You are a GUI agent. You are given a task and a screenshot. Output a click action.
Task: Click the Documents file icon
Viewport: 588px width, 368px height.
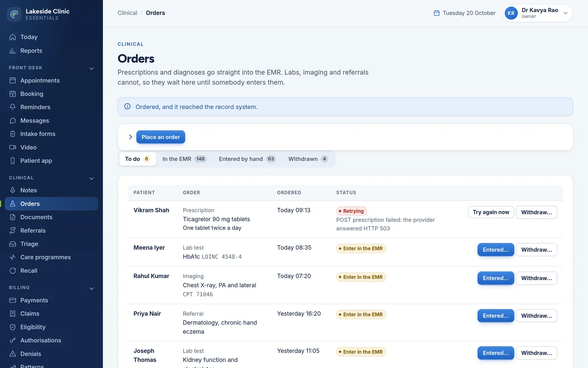(12, 217)
